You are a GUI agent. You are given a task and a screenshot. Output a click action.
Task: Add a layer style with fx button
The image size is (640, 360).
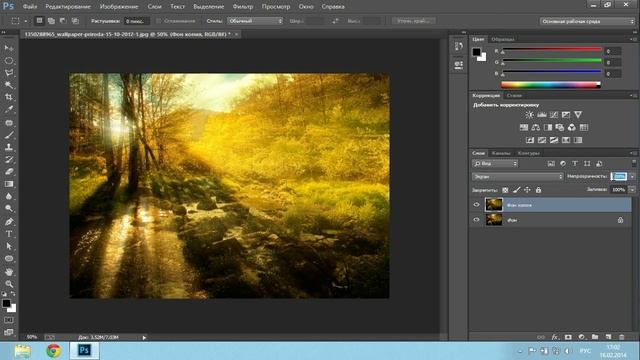click(x=555, y=337)
